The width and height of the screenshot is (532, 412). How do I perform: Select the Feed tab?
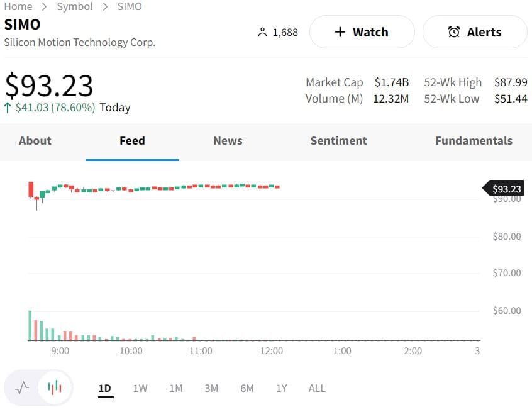[x=132, y=141]
